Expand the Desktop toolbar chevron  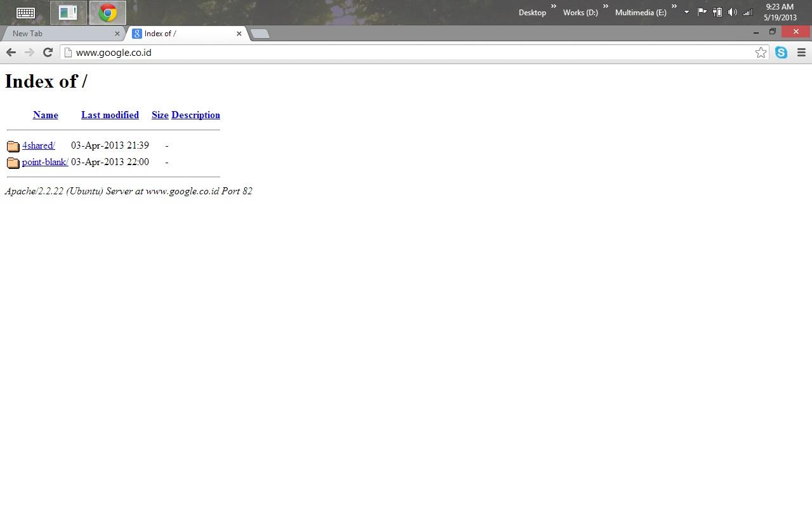tap(553, 7)
